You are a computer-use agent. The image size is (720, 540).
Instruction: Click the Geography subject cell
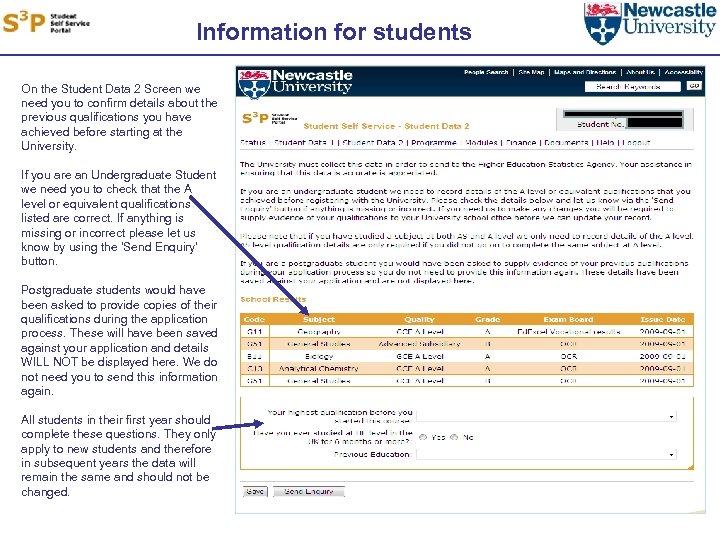click(319, 332)
